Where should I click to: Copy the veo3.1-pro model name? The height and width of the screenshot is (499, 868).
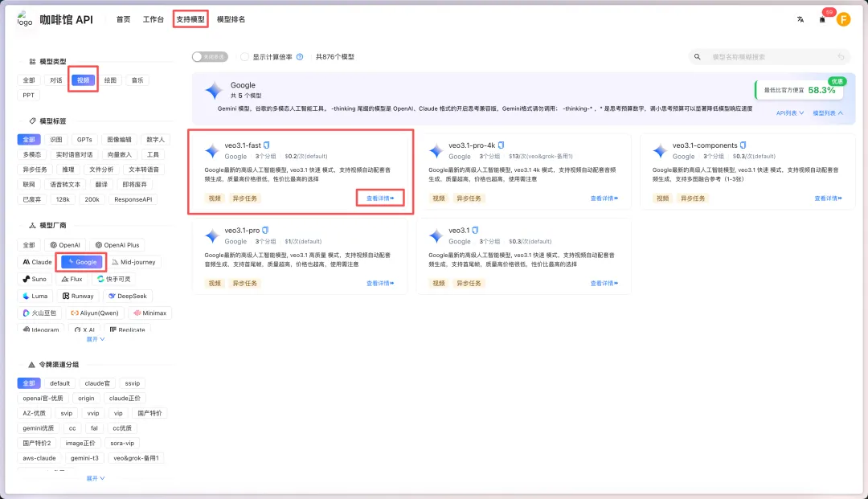click(265, 230)
